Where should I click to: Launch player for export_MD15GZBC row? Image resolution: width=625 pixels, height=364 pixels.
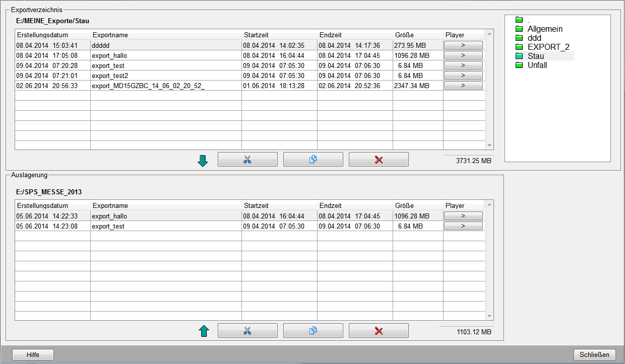coord(463,86)
